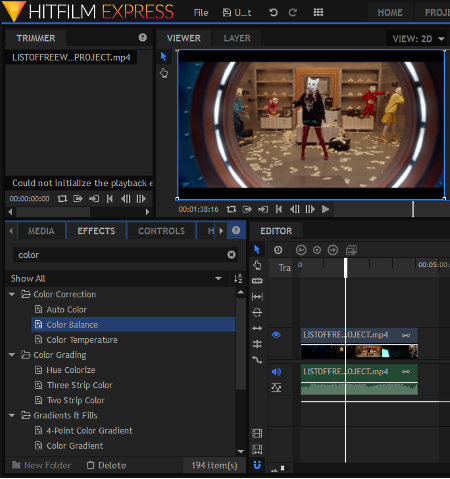Click the Trimmer scrub bar
This screenshot has width=450, height=479.
[53, 212]
